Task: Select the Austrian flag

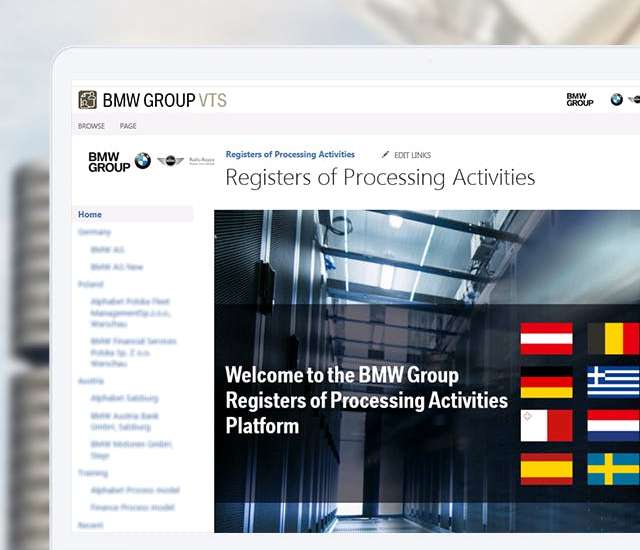Action: (546, 338)
